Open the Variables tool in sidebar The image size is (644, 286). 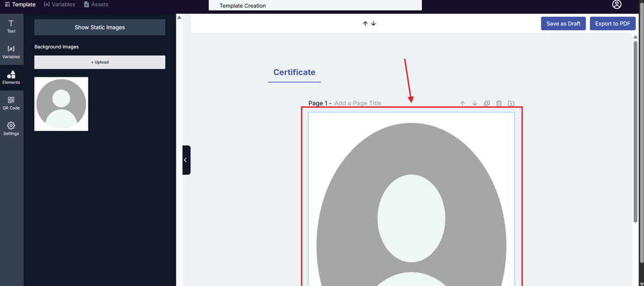(x=11, y=52)
